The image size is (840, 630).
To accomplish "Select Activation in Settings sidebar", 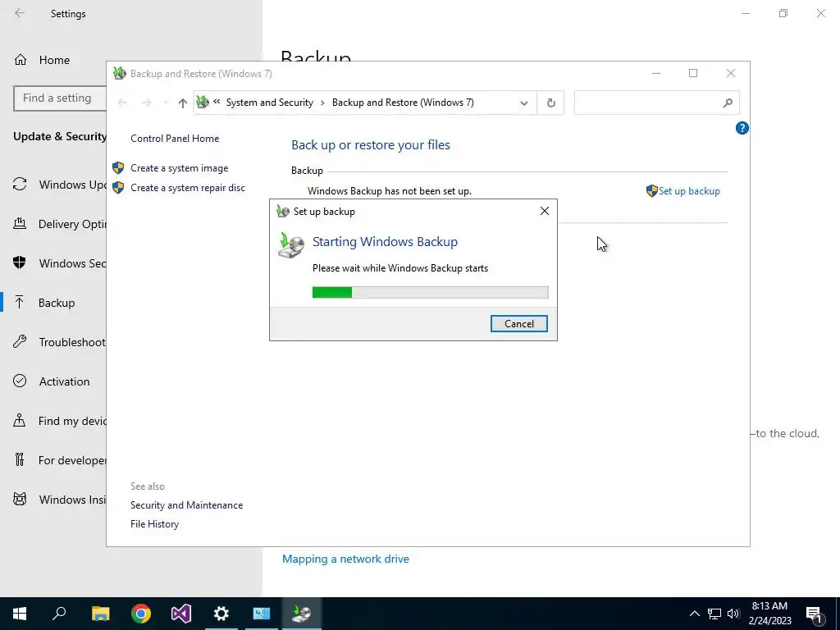I will point(53,381).
